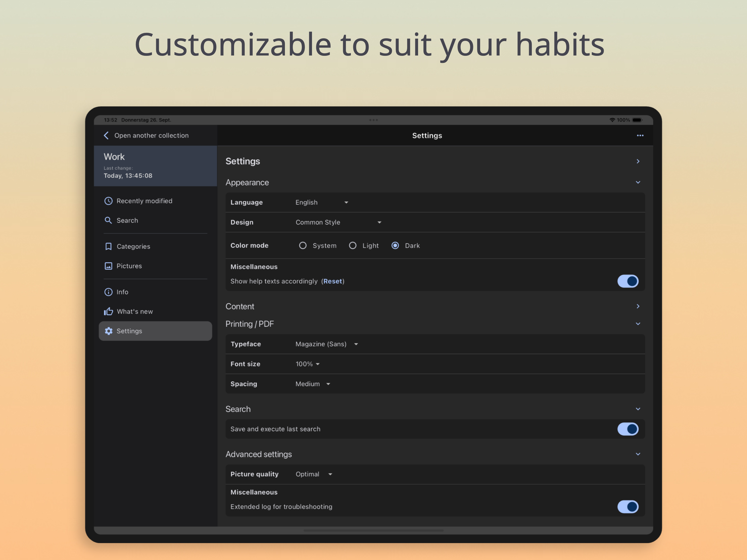Click the Content section title
Screen dimensions: 747x560
(240, 306)
